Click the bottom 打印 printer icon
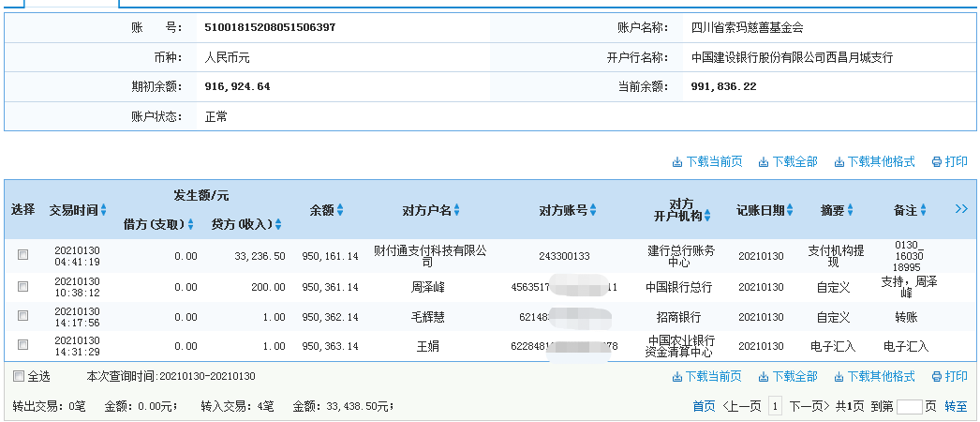This screenshot has height=422, width=980. click(936, 377)
